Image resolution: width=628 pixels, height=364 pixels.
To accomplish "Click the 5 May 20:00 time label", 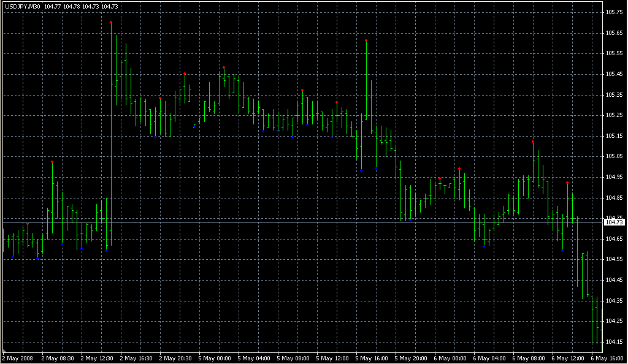I will (x=411, y=358).
